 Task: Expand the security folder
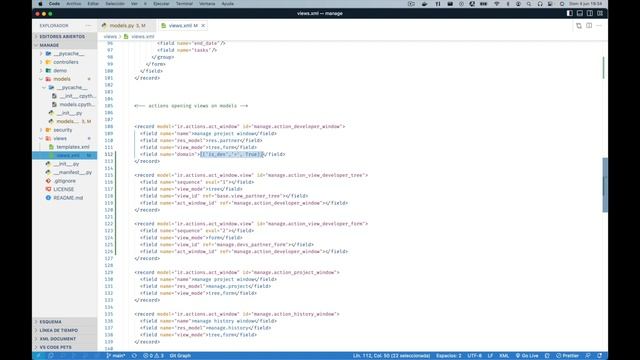pyautogui.click(x=64, y=130)
